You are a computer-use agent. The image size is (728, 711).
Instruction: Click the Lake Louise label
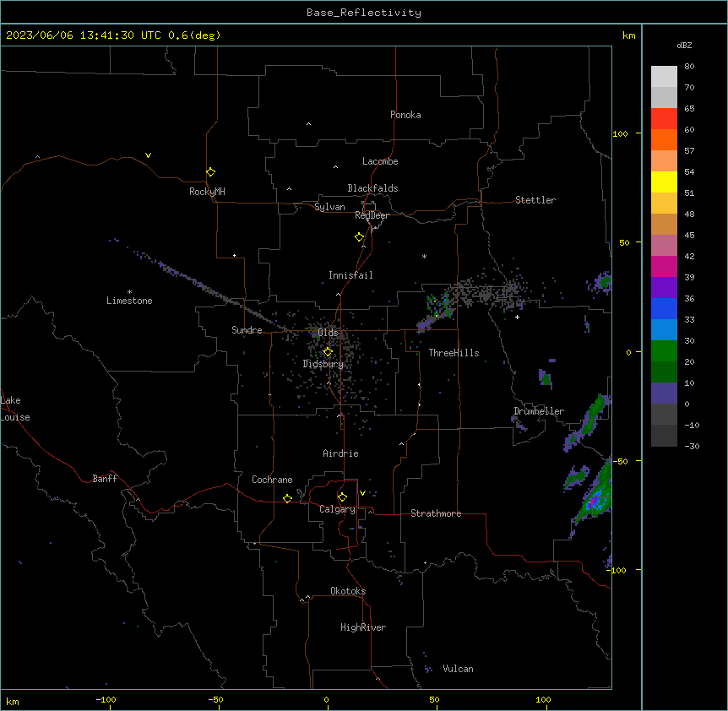pos(15,409)
